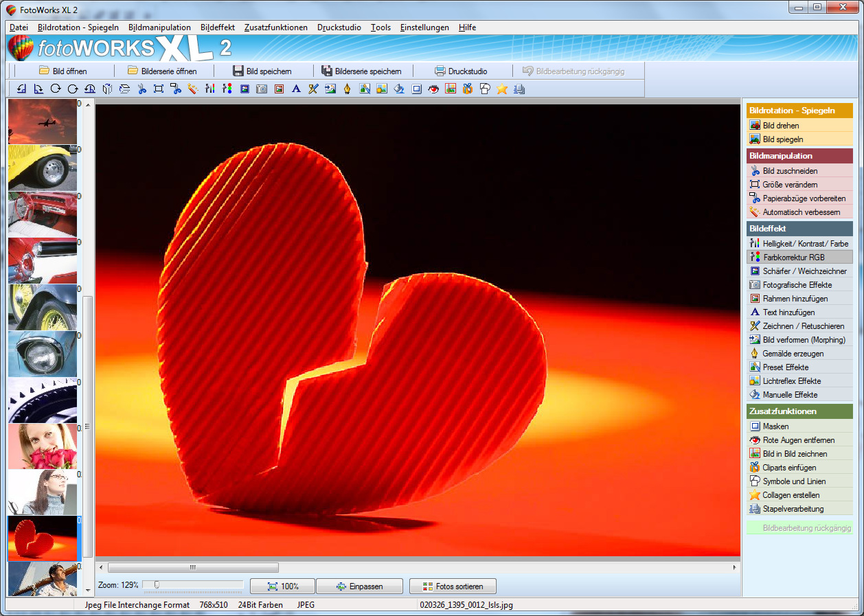This screenshot has height=616, width=864.
Task: Click the Fotos sortieren button
Action: point(453,586)
